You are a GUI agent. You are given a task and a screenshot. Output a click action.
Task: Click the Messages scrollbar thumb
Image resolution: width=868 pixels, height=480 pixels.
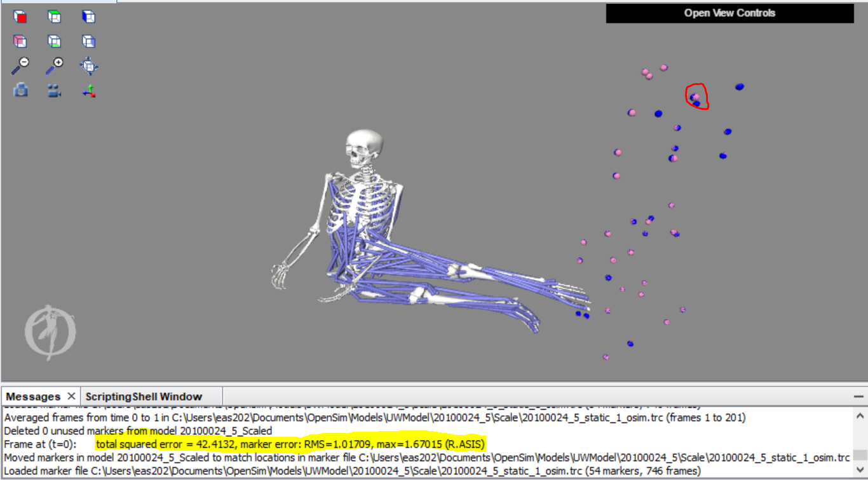[860, 455]
